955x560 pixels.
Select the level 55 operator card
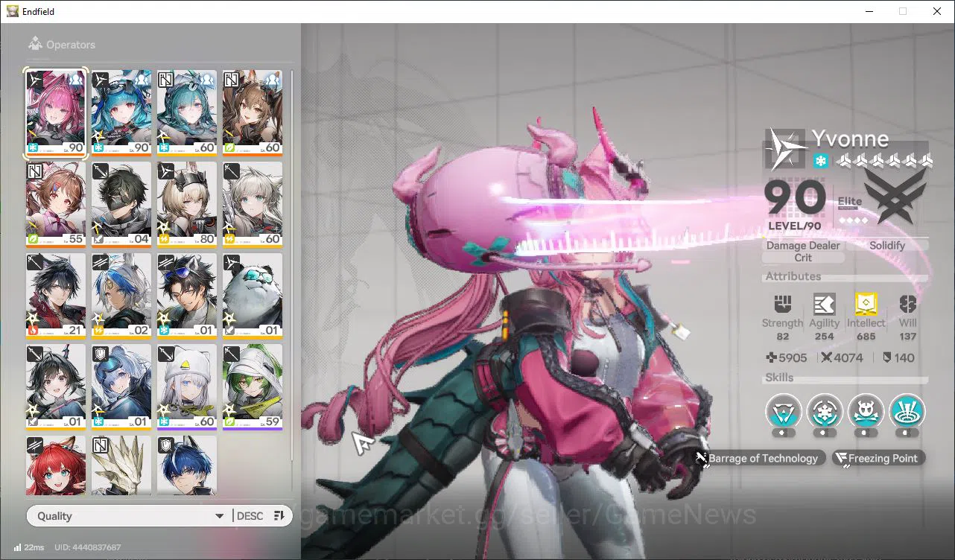pos(56,204)
